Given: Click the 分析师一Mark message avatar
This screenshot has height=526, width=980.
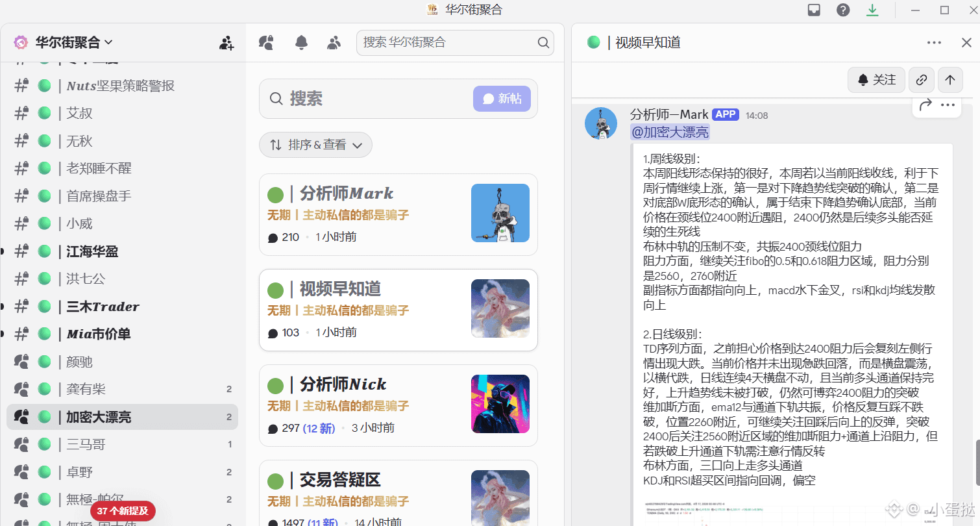Looking at the screenshot, I should (601, 123).
